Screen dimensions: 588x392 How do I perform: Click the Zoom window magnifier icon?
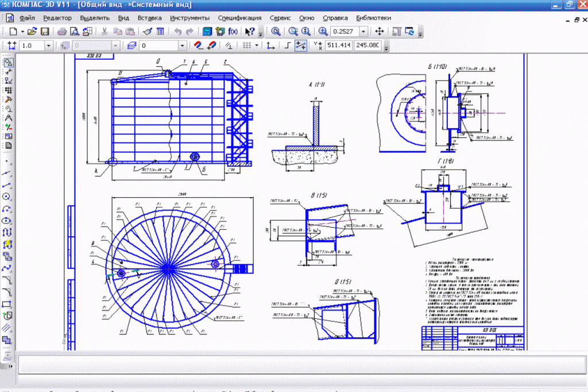(293, 32)
